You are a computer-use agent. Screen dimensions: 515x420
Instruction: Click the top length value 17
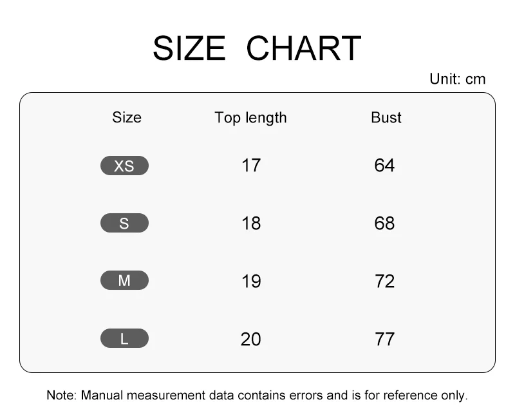[250, 166]
